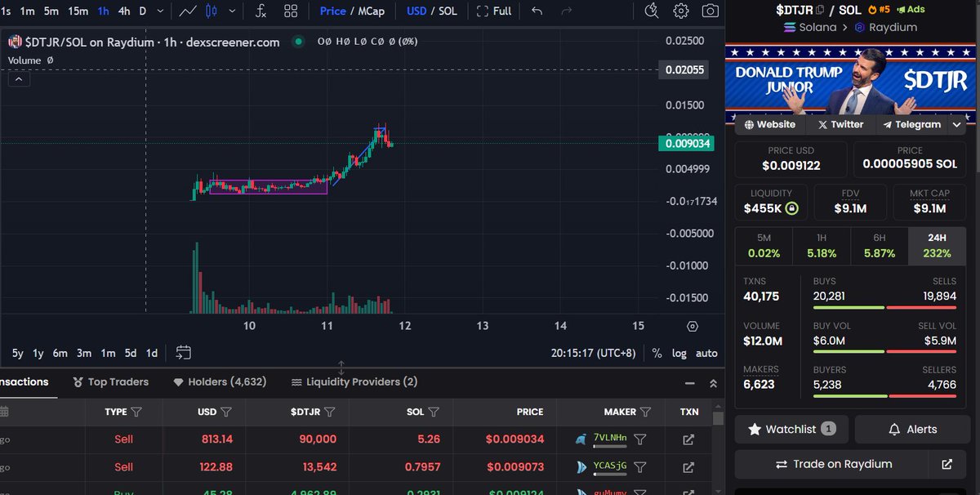Select the 1h timeframe
The height and width of the screenshot is (495, 980).
pyautogui.click(x=103, y=11)
